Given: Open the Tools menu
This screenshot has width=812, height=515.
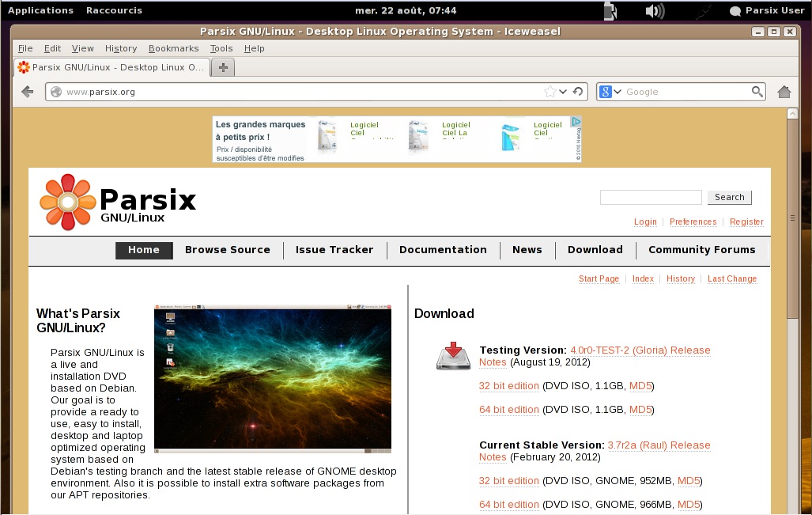Looking at the screenshot, I should [221, 48].
